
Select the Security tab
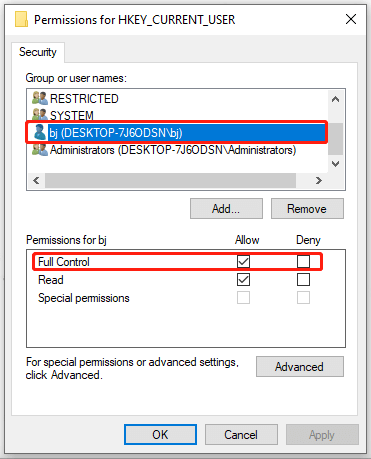pos(38,52)
